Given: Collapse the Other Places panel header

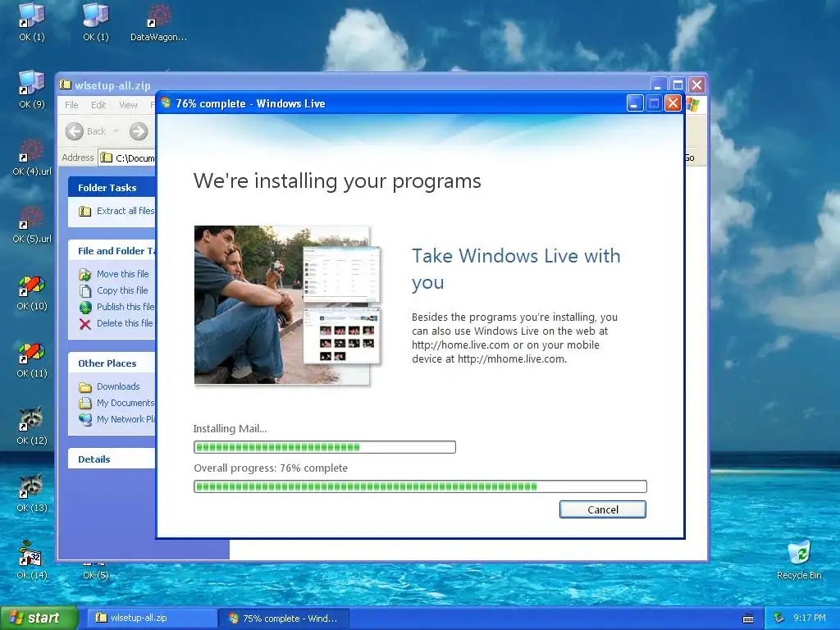Looking at the screenshot, I should 112,363.
